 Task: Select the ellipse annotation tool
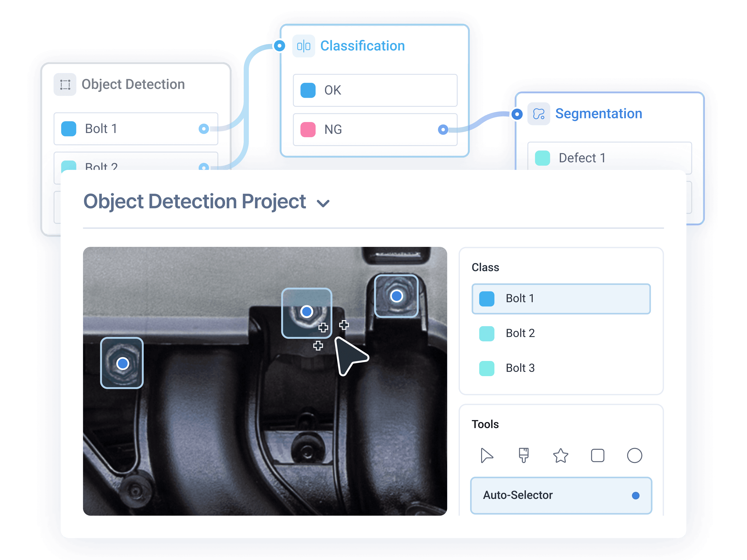(x=634, y=456)
